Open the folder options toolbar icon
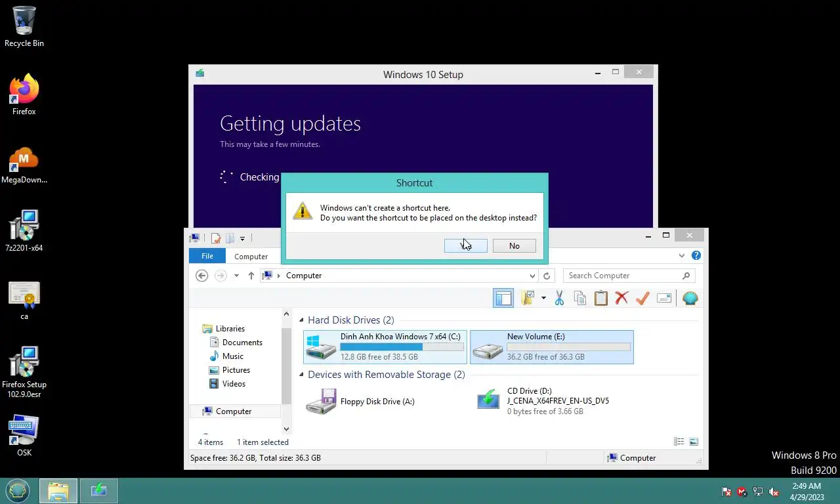 [528, 298]
